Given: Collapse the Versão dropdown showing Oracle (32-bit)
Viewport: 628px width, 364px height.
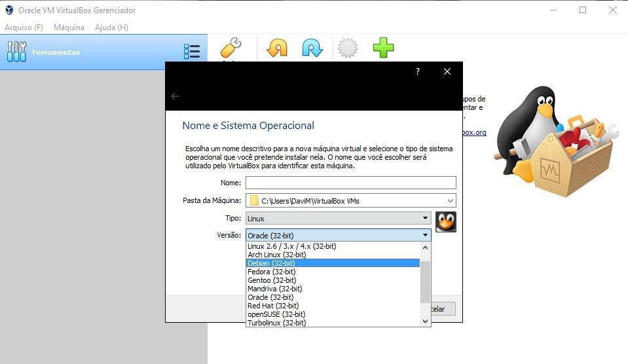Looking at the screenshot, I should pyautogui.click(x=338, y=235).
